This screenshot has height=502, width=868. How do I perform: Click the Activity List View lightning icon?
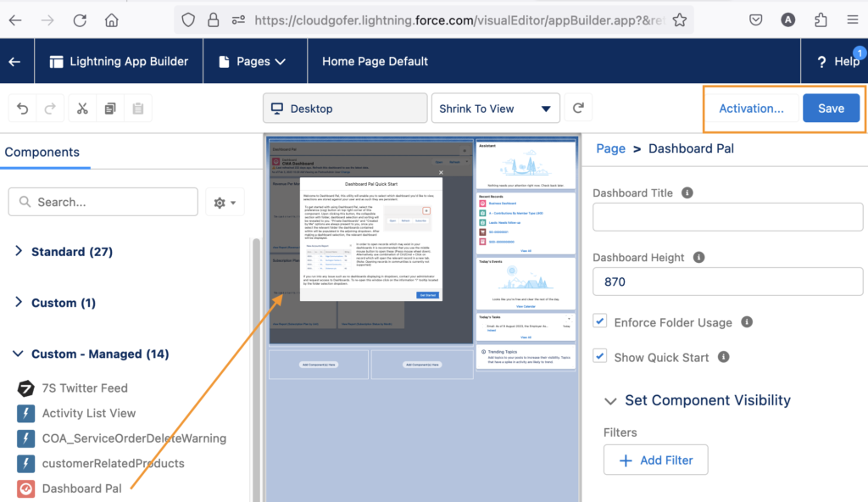pos(26,413)
